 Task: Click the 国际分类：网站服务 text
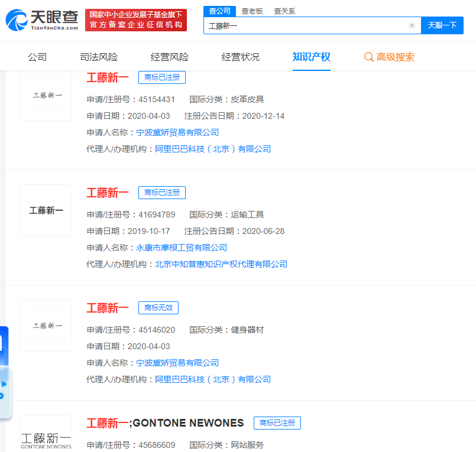(226, 445)
